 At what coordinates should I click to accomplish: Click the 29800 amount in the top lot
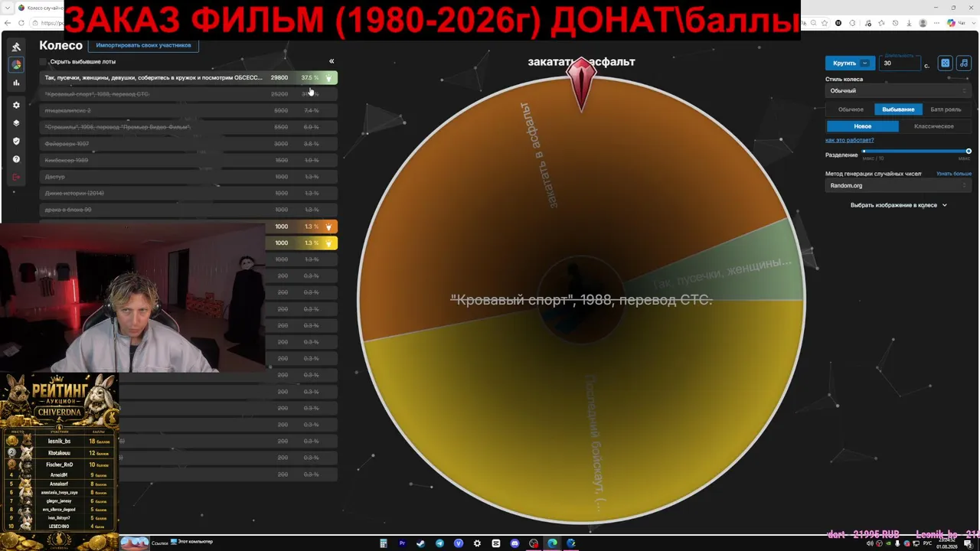point(279,78)
